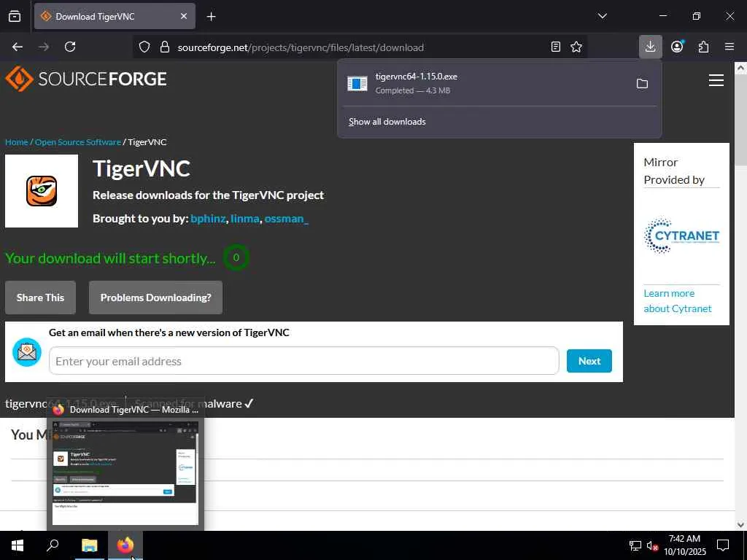Click the Firefox taskbar icon
Viewport: 747px width, 560px height.
click(x=125, y=545)
